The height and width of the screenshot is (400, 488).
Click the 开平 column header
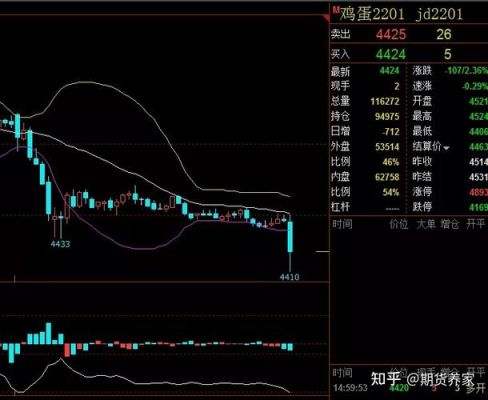coord(475,224)
